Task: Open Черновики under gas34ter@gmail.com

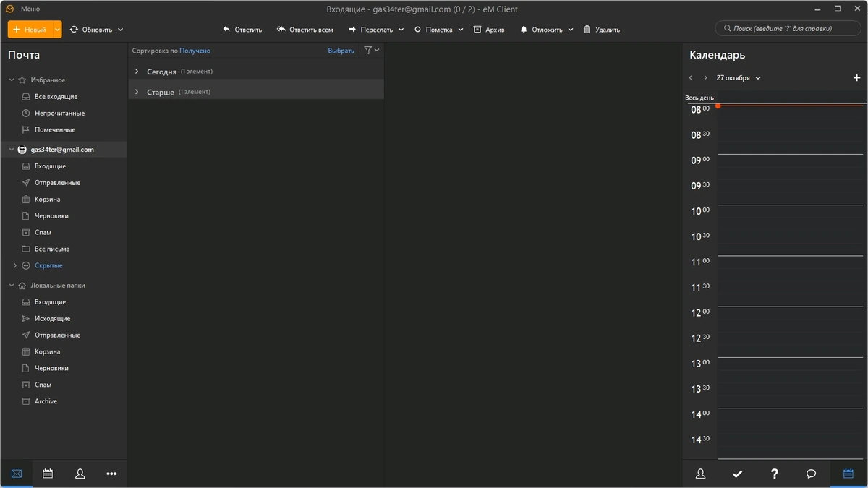Action: [51, 216]
